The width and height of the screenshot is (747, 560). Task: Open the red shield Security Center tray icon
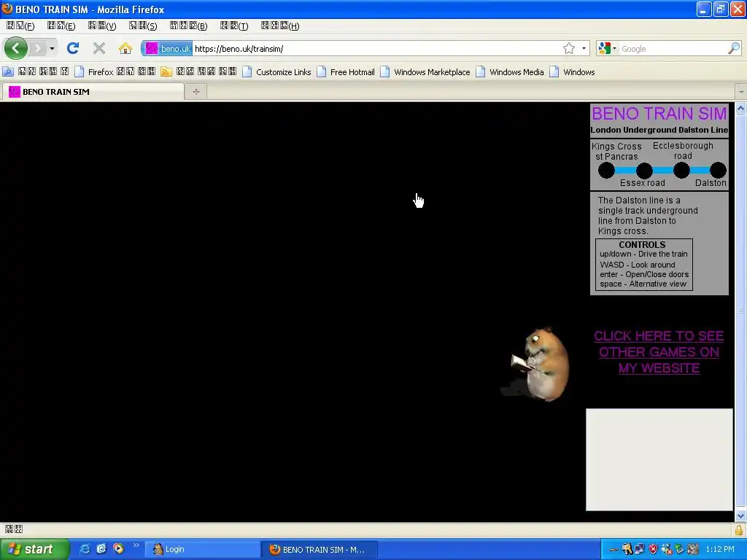click(653, 550)
